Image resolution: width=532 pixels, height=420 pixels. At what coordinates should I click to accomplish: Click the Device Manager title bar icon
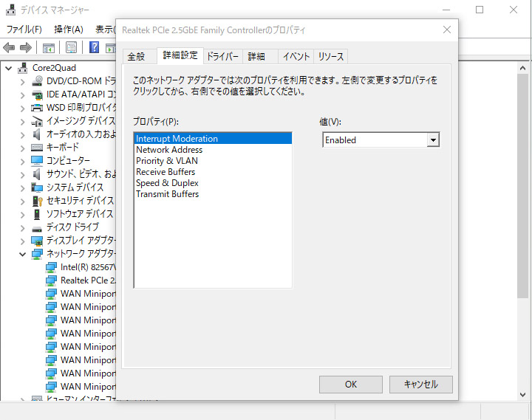point(11,10)
